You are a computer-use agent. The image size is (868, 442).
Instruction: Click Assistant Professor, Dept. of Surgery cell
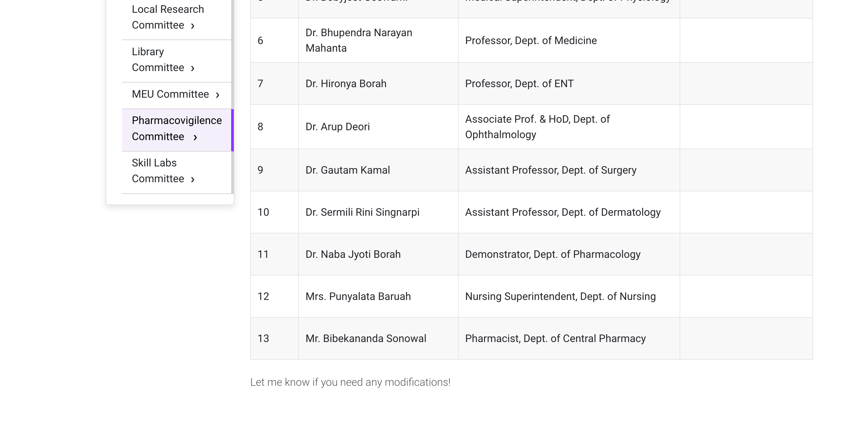pos(550,170)
